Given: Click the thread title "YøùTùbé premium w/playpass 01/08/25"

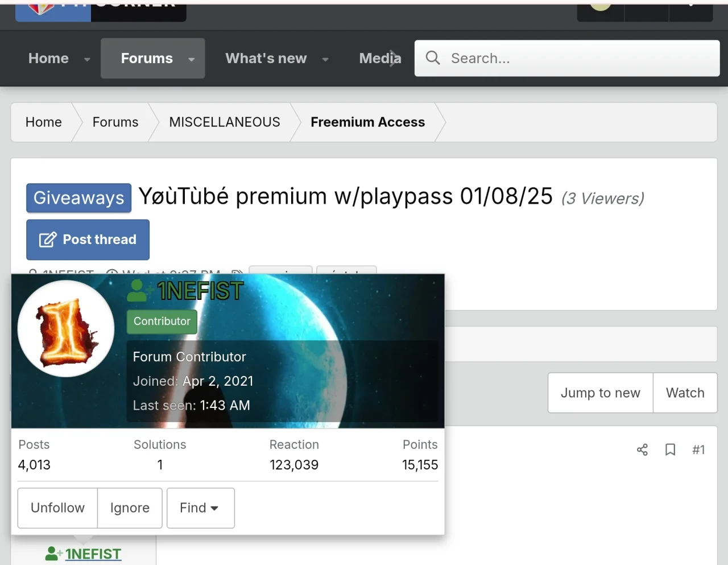Looking at the screenshot, I should [x=346, y=196].
